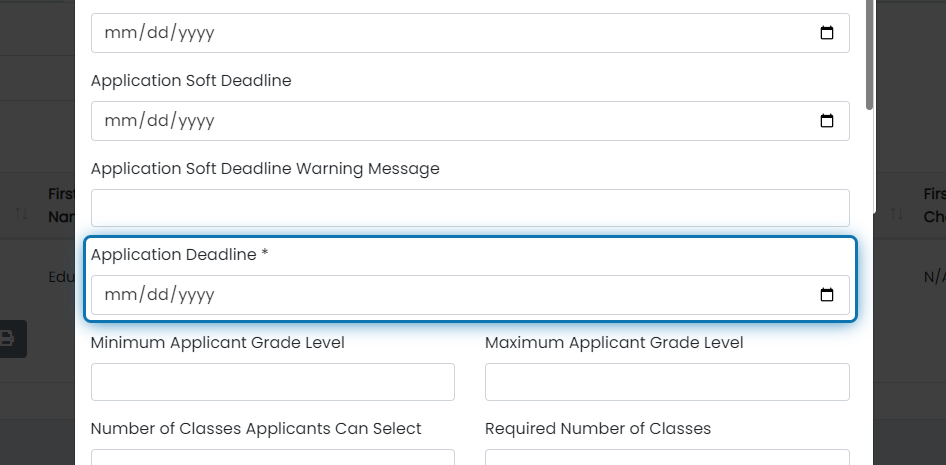Select month segment in Application Soft Deadline field

pyautogui.click(x=121, y=121)
